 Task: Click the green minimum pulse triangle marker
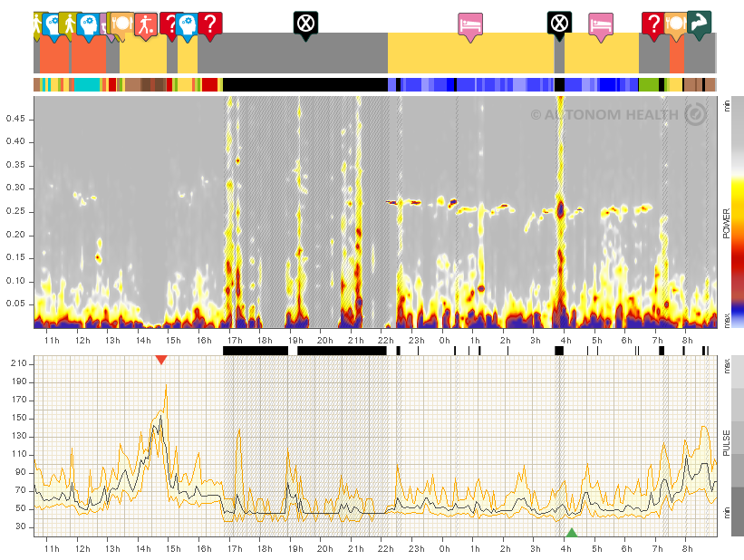(571, 532)
